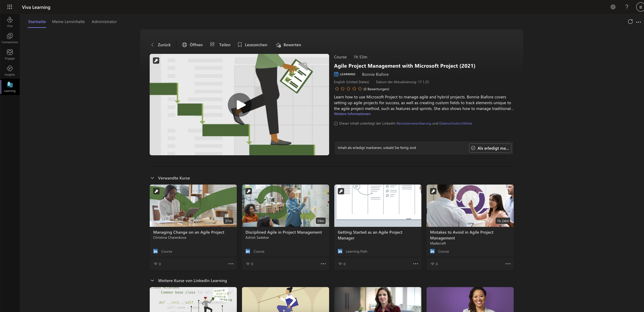Select the Learning app in sidebar
This screenshot has width=644, height=312.
pyautogui.click(x=10, y=87)
